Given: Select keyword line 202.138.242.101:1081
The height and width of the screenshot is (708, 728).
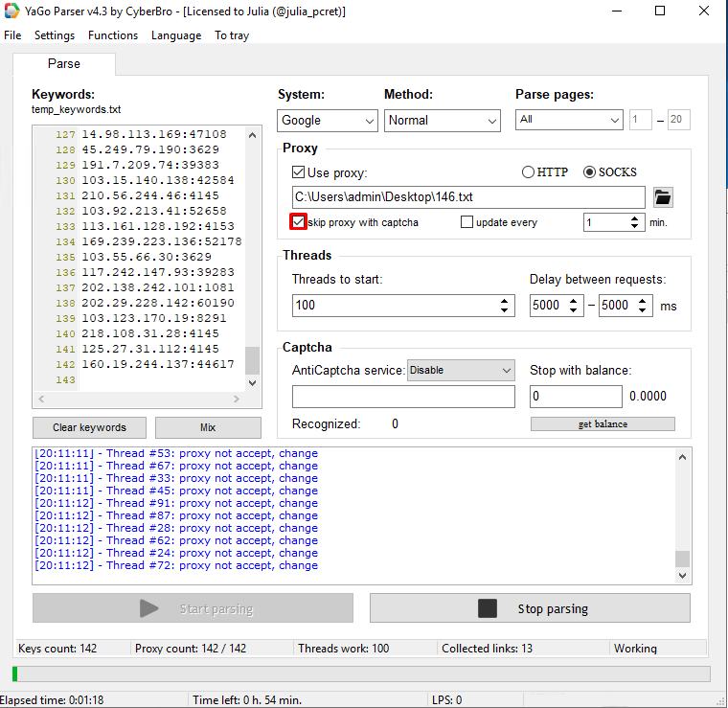Looking at the screenshot, I should pos(158,287).
